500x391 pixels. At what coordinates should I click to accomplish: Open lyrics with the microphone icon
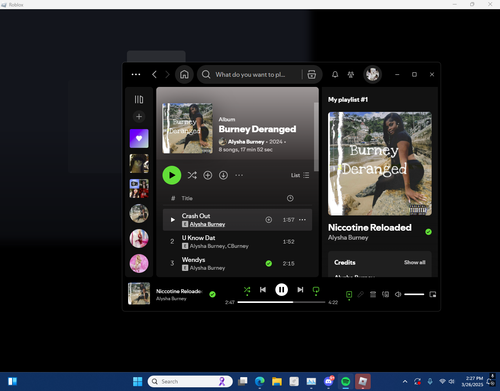pyautogui.click(x=361, y=294)
